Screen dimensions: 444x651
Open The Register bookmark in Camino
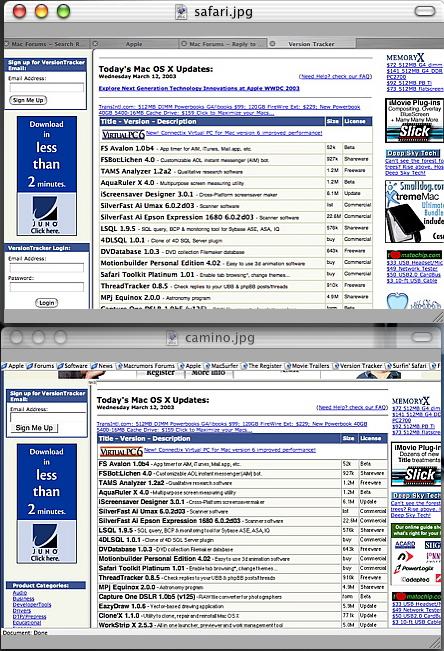tap(262, 366)
